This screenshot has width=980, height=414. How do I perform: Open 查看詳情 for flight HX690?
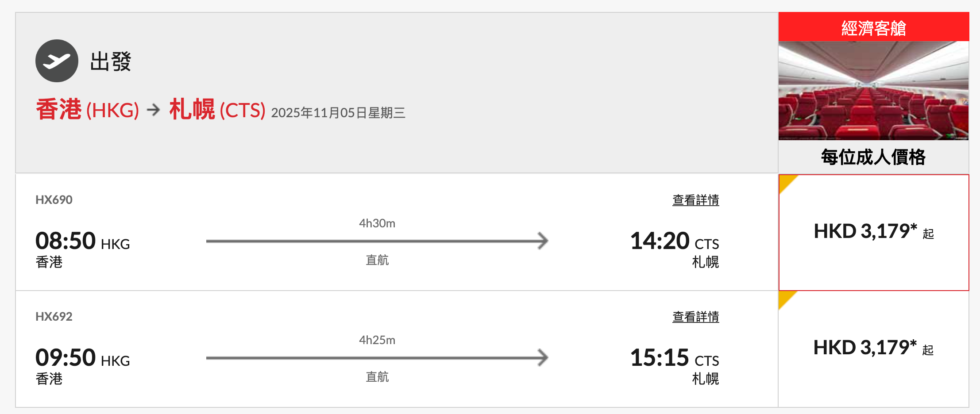[695, 200]
